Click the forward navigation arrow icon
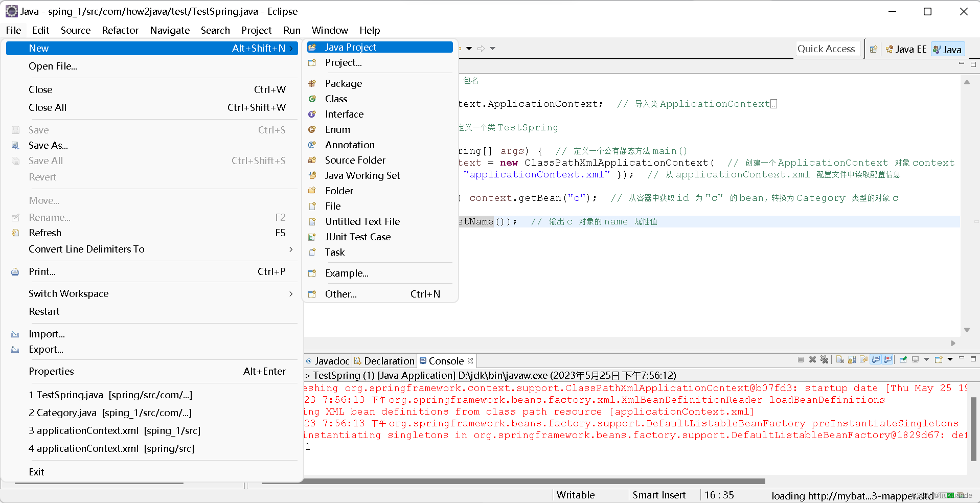 click(481, 49)
